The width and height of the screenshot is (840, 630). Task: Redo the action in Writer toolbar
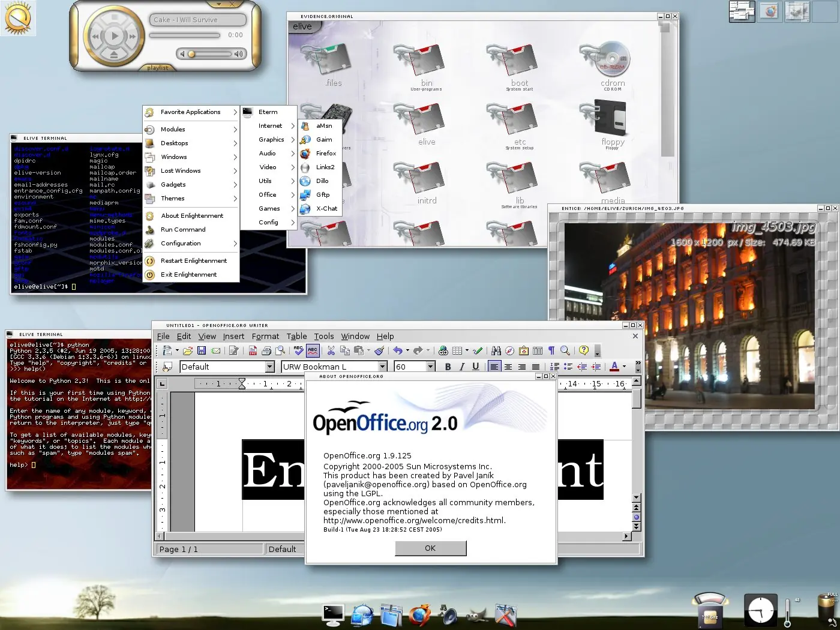pos(418,350)
